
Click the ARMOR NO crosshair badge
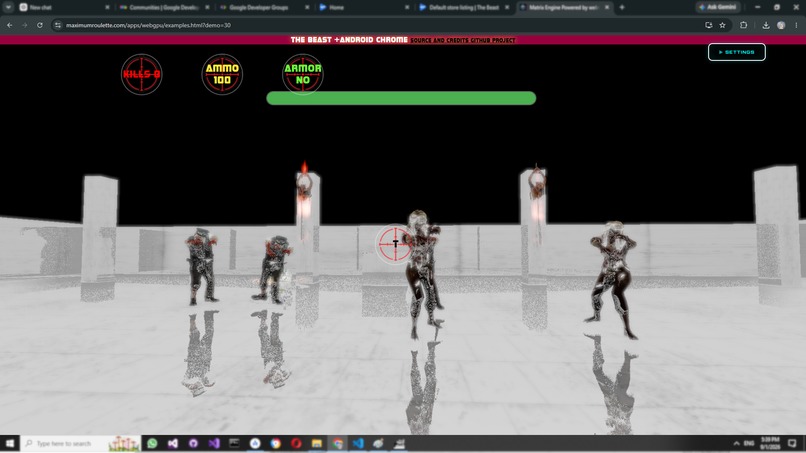tap(303, 74)
